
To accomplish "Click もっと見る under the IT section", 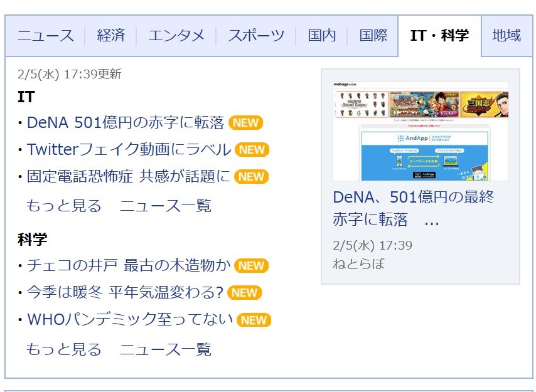I will (63, 206).
